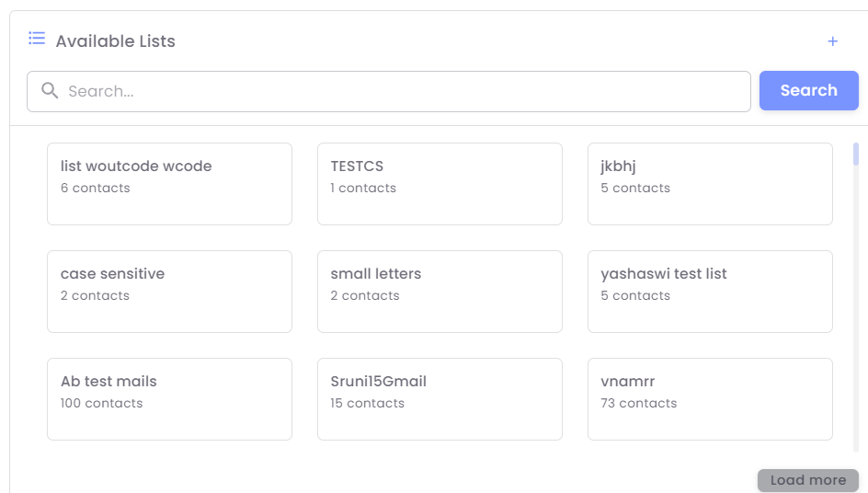Open the 'Ab test mails' list card

click(169, 398)
